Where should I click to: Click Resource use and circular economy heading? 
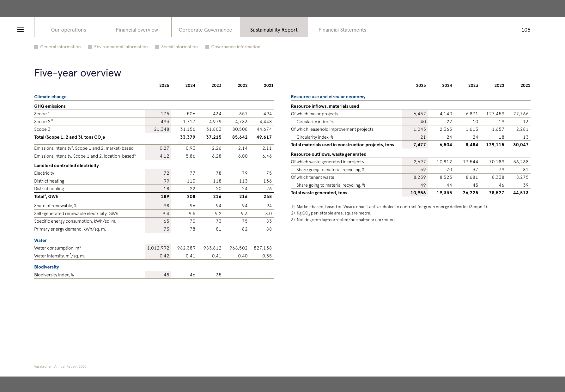328,97
